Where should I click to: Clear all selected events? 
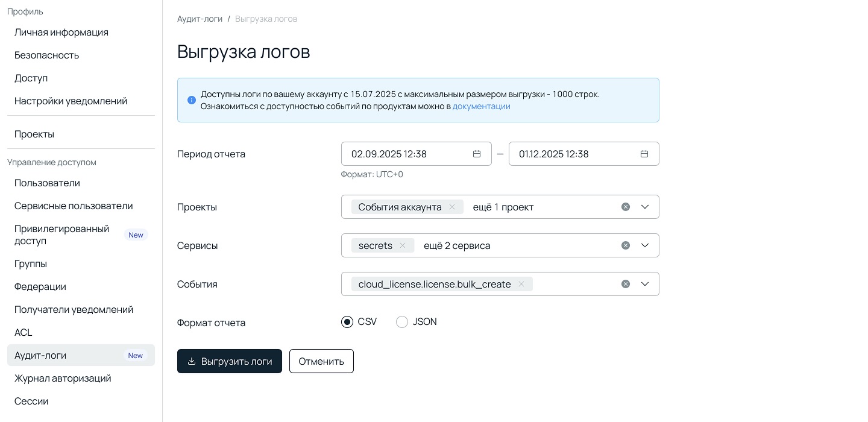point(626,284)
